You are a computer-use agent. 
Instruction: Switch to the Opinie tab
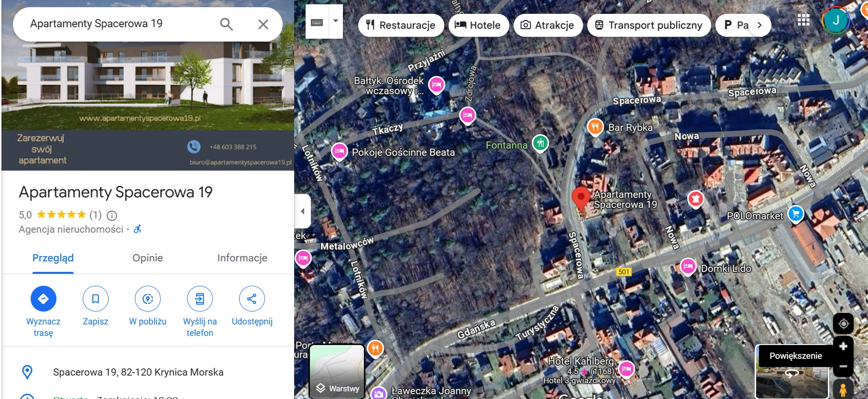point(147,258)
